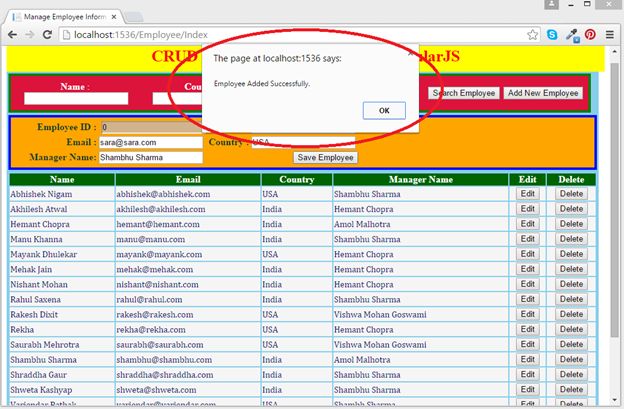The image size is (624, 409).
Task: Delete the Shweta Kashyap row
Action: pyautogui.click(x=571, y=390)
